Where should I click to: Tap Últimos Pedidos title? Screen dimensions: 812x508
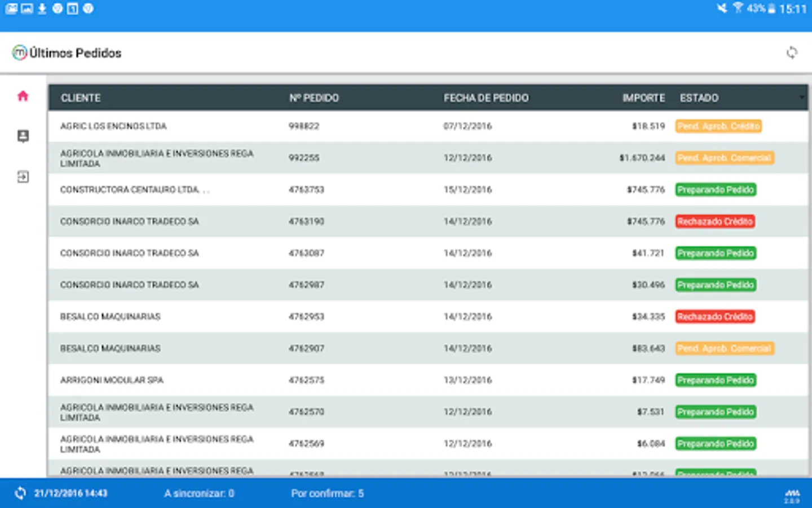coord(76,53)
